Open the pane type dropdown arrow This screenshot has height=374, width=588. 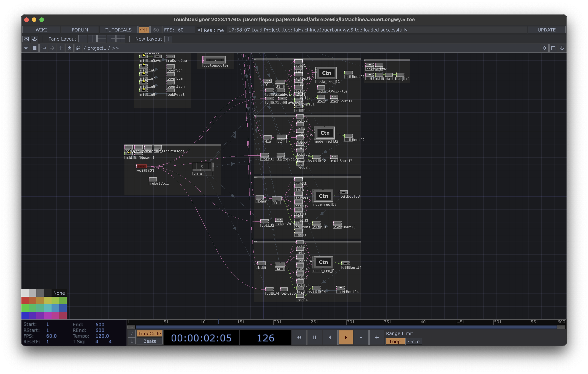click(x=26, y=48)
